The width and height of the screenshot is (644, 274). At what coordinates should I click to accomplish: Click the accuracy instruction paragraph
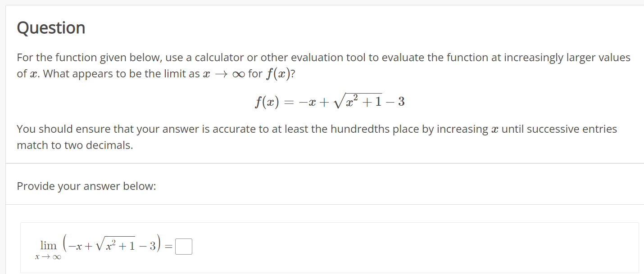pyautogui.click(x=315, y=136)
